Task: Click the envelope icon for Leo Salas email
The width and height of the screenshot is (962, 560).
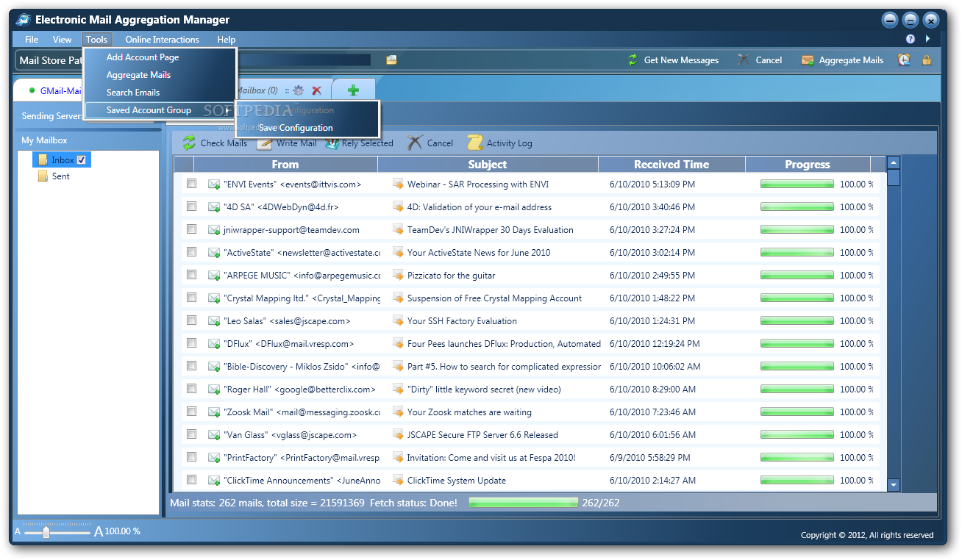Action: click(x=214, y=321)
